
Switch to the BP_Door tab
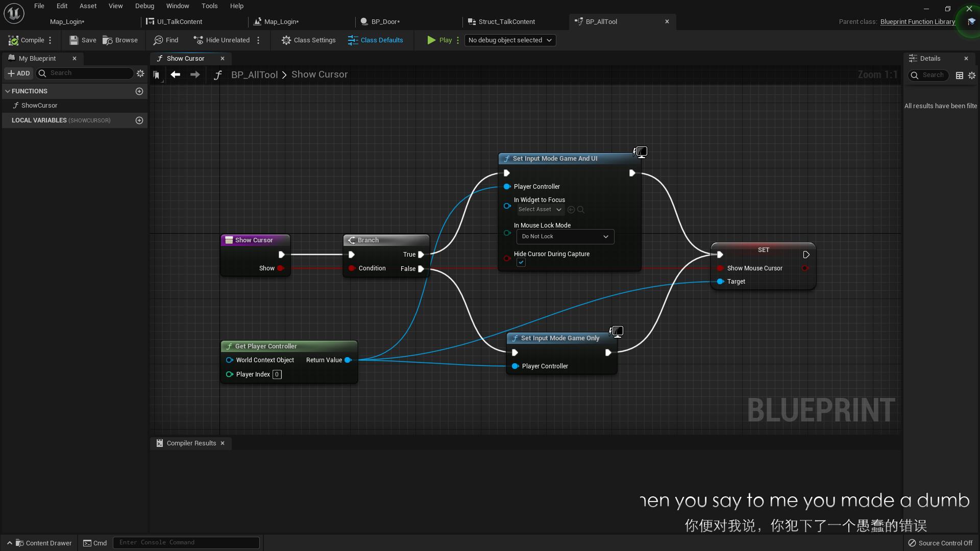pos(385,21)
